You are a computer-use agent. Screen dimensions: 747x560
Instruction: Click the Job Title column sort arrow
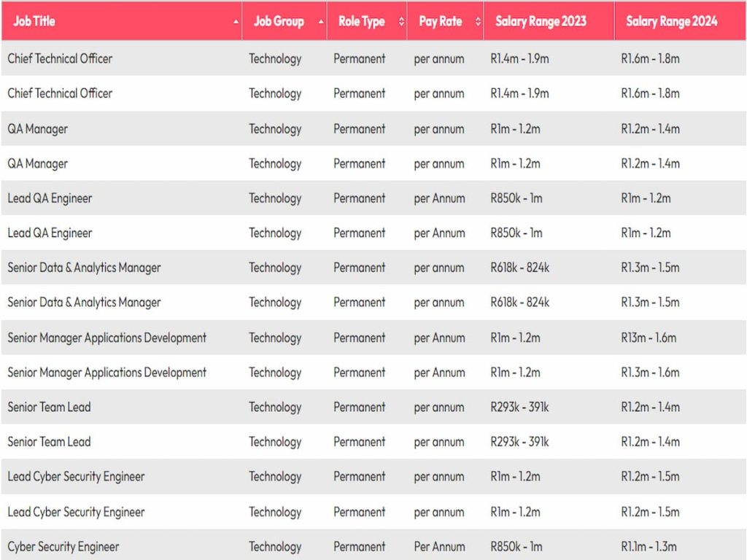pyautogui.click(x=236, y=22)
